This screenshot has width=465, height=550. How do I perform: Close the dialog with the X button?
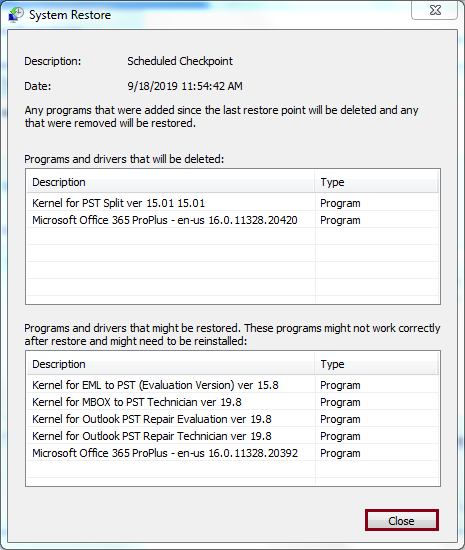[x=434, y=11]
